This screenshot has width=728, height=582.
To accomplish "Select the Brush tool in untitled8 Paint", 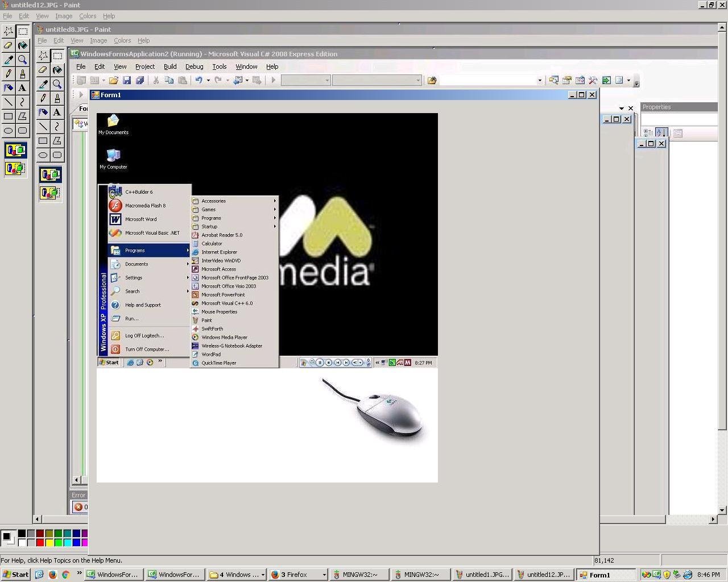I will tap(57, 98).
